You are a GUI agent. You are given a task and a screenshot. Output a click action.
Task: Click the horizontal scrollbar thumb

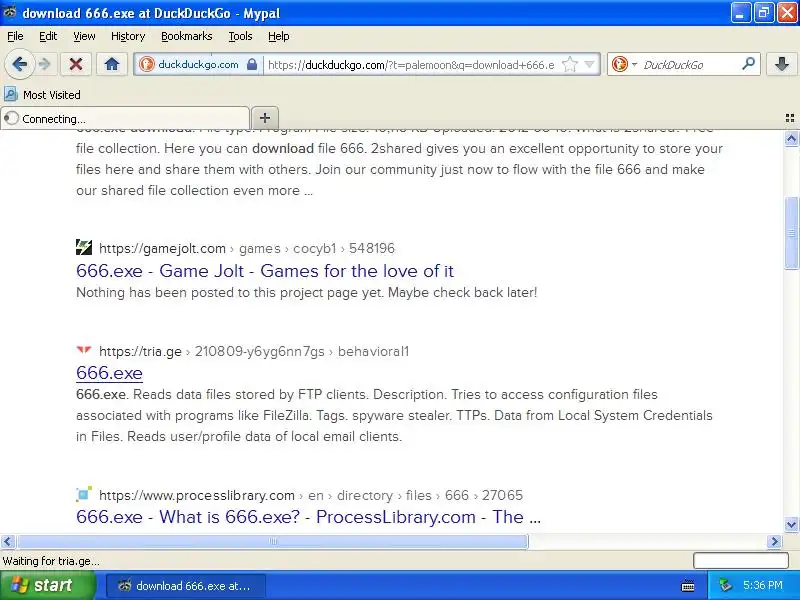click(x=272, y=541)
